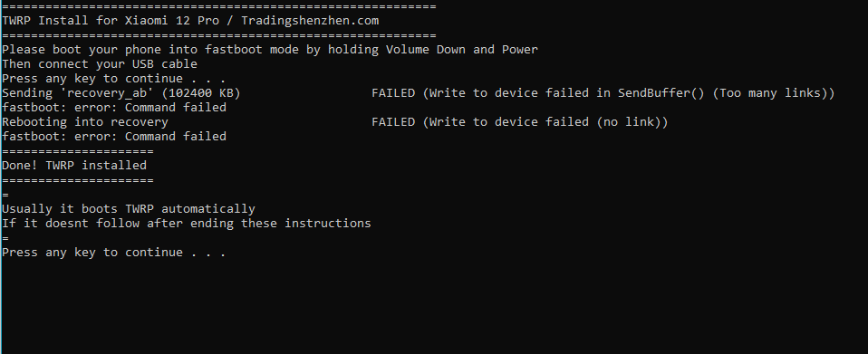Click the first 'fastboot: error: Command failed' line
868x354 pixels.
pyautogui.click(x=114, y=108)
